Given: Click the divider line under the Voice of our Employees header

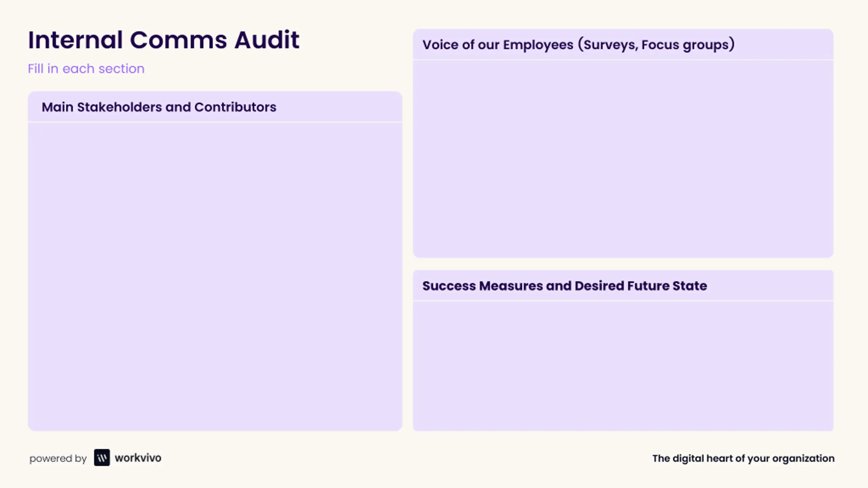Looking at the screenshot, I should pyautogui.click(x=623, y=60).
